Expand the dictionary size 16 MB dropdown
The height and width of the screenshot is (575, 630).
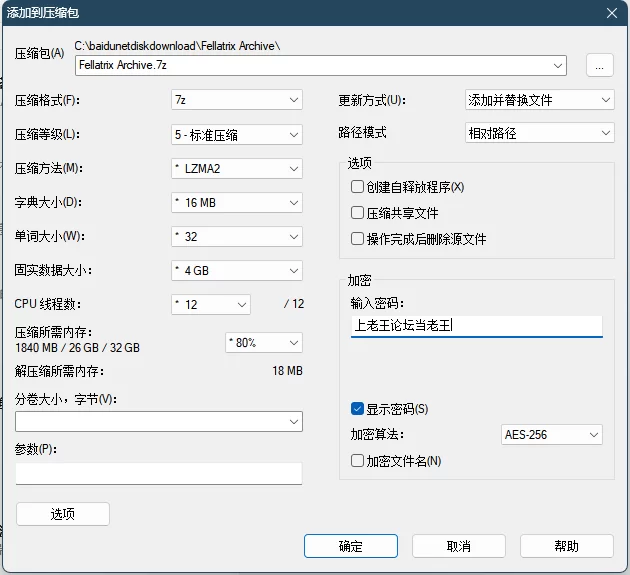coord(237,202)
